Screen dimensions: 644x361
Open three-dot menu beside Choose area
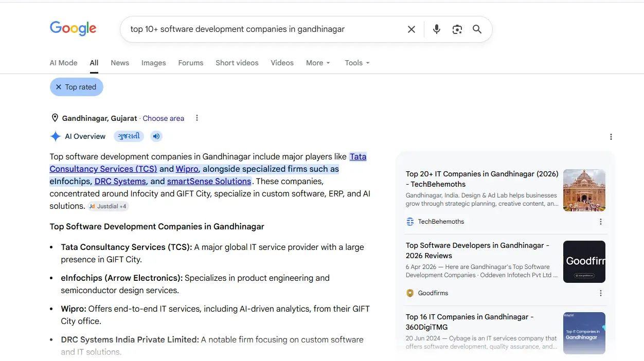(197, 118)
